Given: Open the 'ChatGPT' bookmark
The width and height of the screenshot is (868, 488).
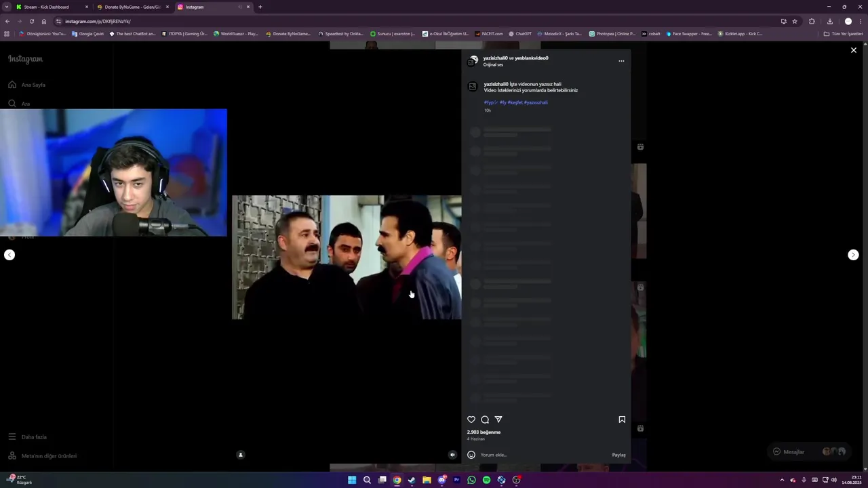Looking at the screenshot, I should tap(519, 33).
